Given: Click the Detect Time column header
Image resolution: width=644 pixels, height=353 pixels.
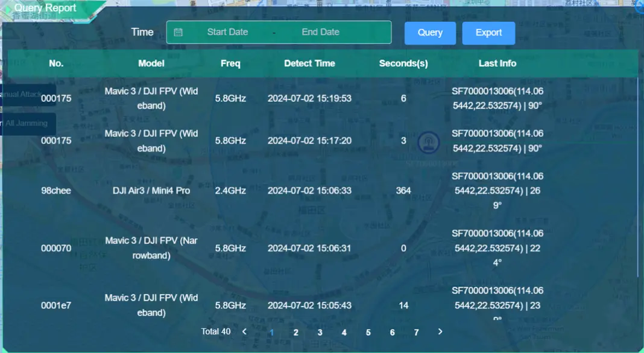Looking at the screenshot, I should [309, 63].
